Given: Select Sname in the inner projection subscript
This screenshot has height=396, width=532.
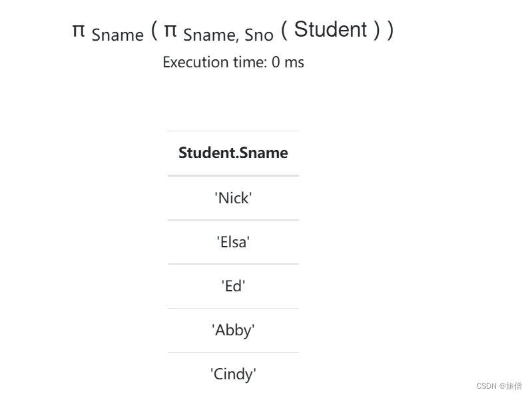Looking at the screenshot, I should point(210,35).
